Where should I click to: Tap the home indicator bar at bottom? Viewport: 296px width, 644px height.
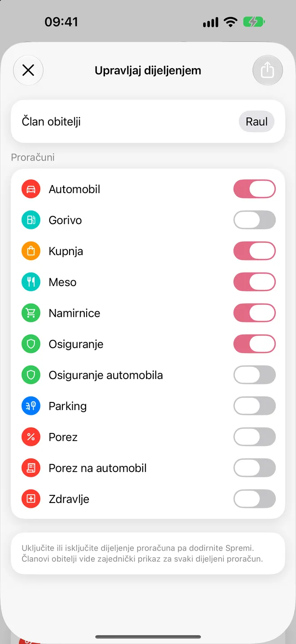(x=148, y=637)
